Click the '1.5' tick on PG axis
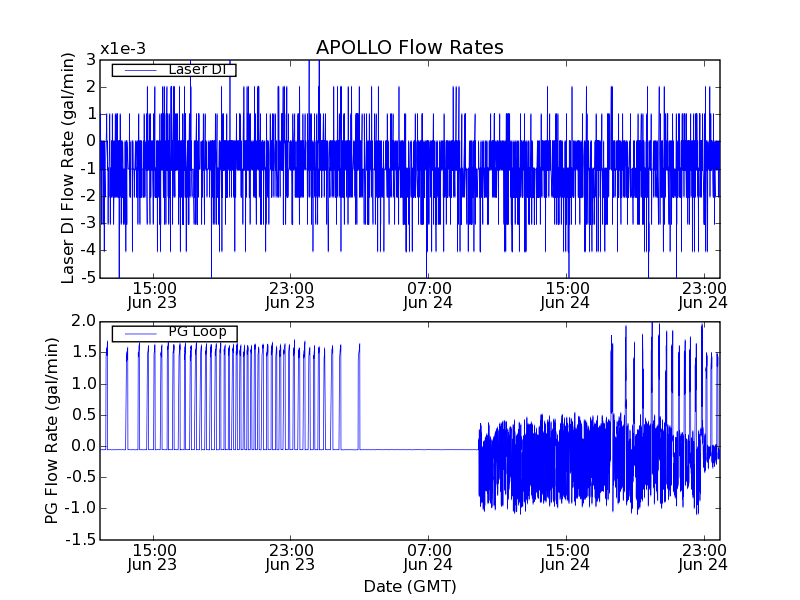The image size is (800, 600). click(84, 353)
